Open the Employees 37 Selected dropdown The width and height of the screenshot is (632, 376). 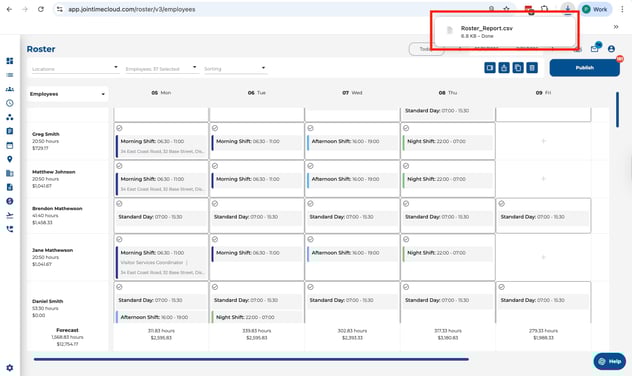click(x=161, y=69)
